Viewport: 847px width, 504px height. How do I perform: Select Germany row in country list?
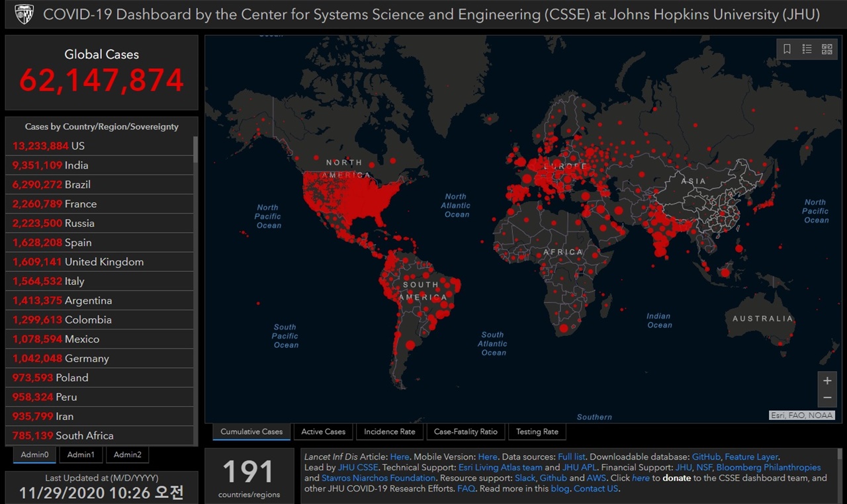coord(99,358)
